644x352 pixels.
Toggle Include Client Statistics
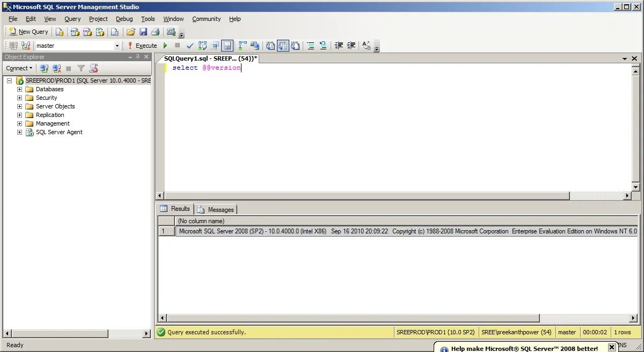[255, 46]
